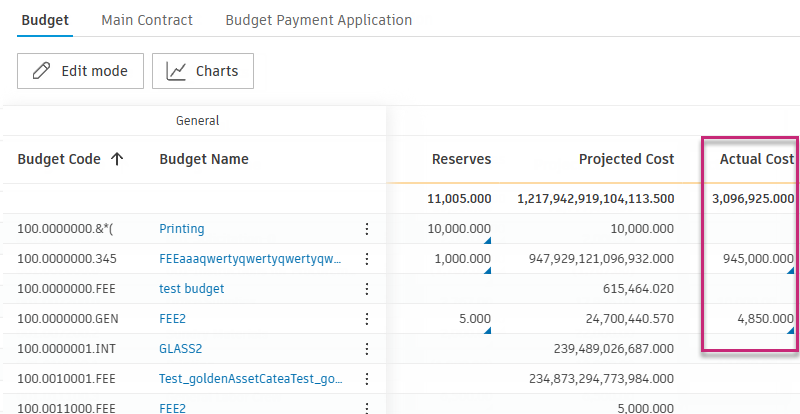Enter Edit mode

pos(80,71)
